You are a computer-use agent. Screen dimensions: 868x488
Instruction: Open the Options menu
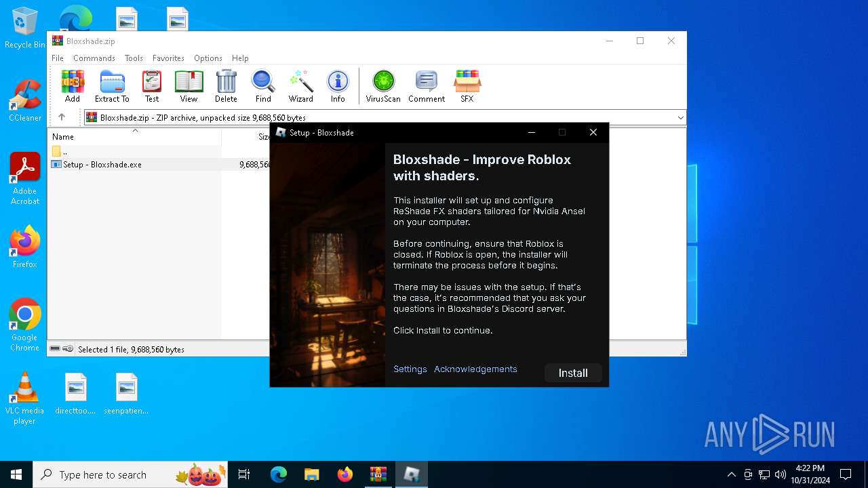tap(208, 58)
